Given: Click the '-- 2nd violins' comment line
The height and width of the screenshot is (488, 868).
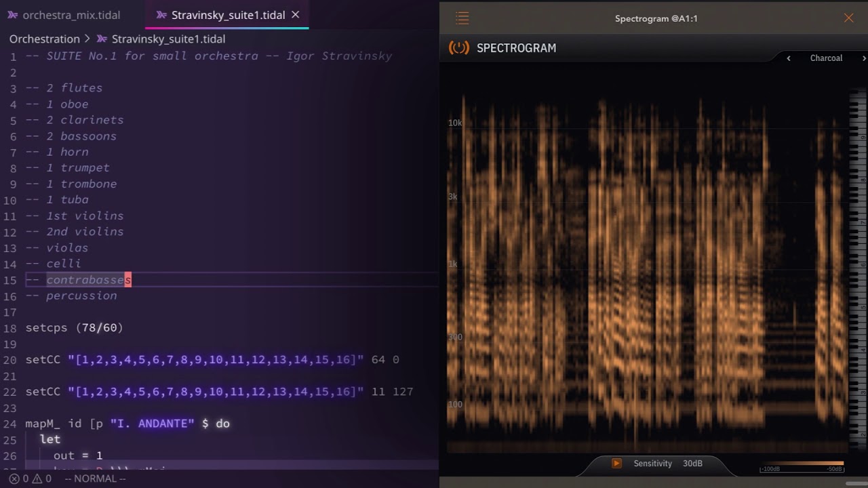Looking at the screenshot, I should (x=75, y=232).
